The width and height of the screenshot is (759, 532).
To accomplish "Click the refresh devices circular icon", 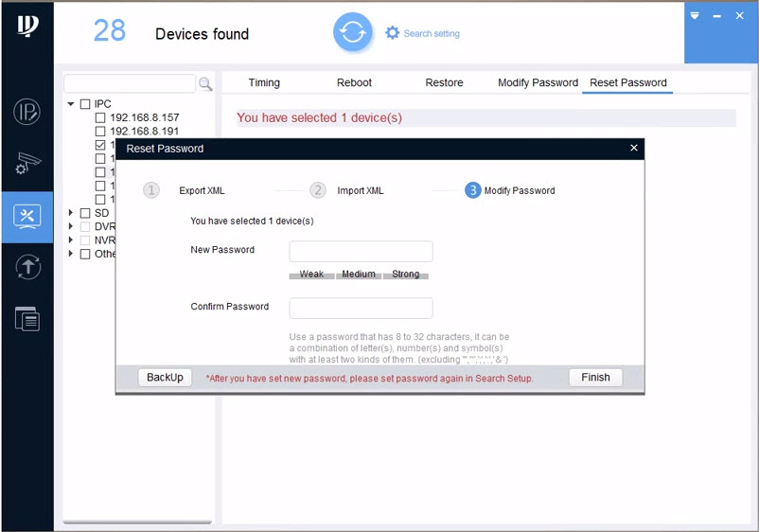I will (352, 33).
